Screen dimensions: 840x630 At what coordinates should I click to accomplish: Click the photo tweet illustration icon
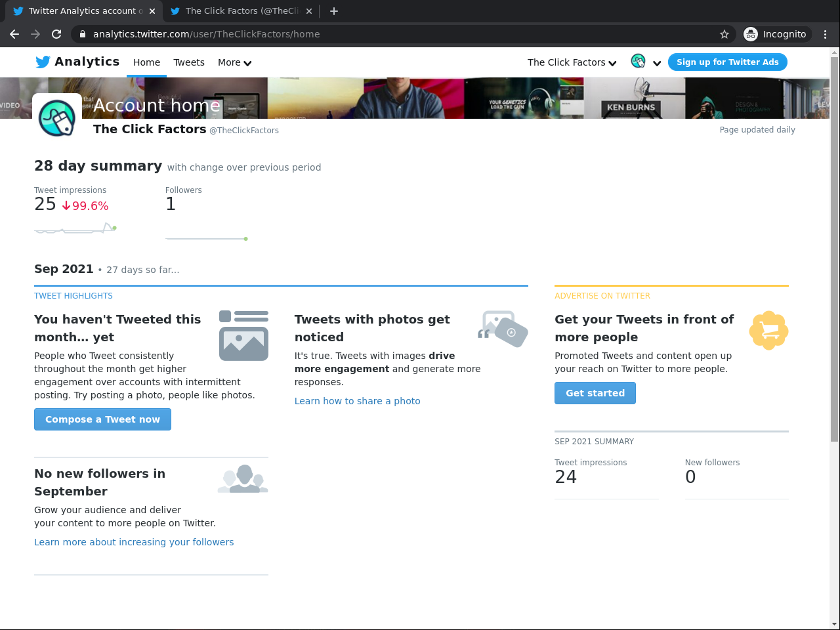[243, 335]
